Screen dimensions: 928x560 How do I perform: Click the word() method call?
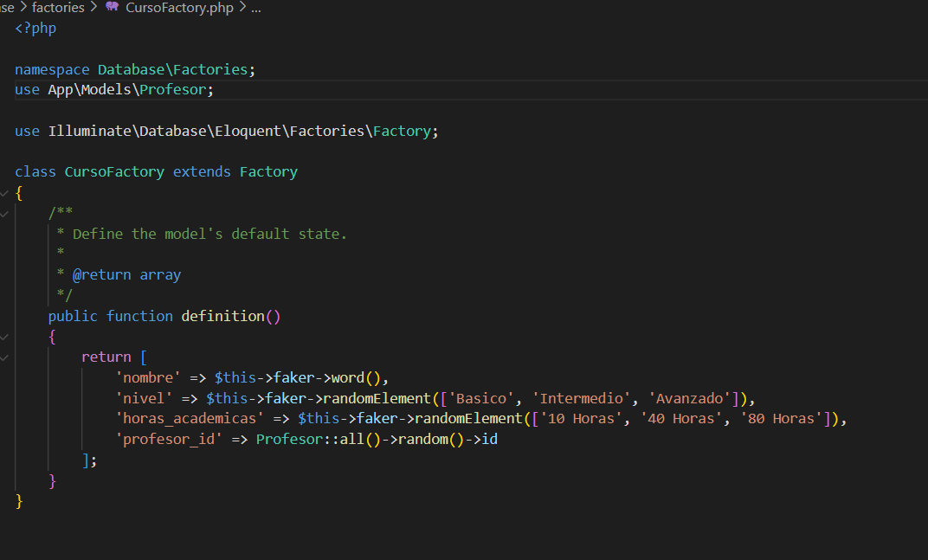click(x=357, y=377)
